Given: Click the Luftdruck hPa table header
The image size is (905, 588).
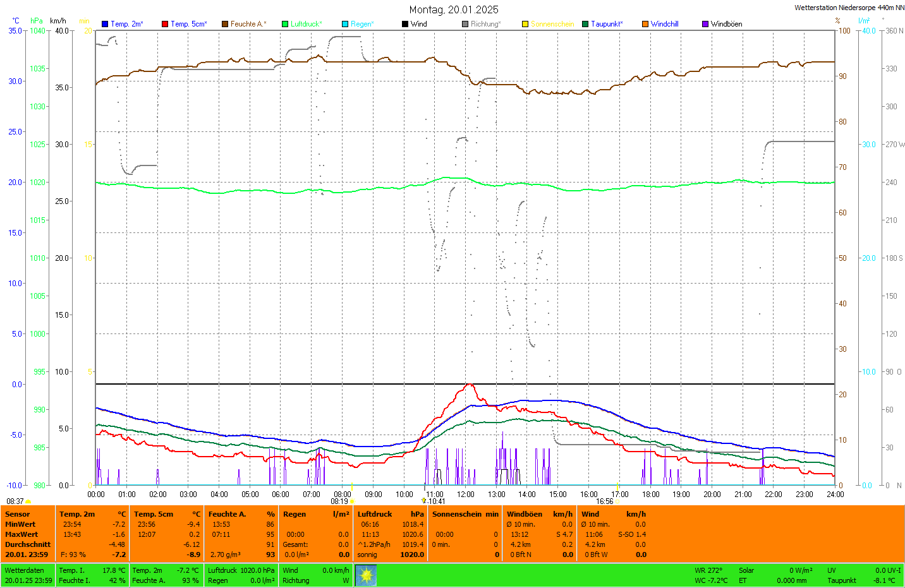Looking at the screenshot, I should click(x=390, y=514).
